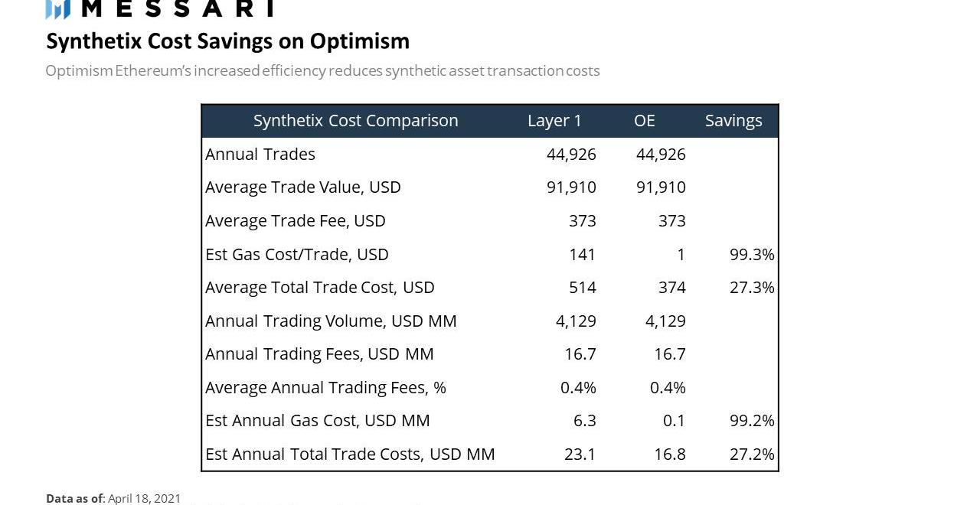Image resolution: width=980 pixels, height=505 pixels.
Task: Click the 'Data as of: April 18, 2021' note
Action: (x=113, y=498)
